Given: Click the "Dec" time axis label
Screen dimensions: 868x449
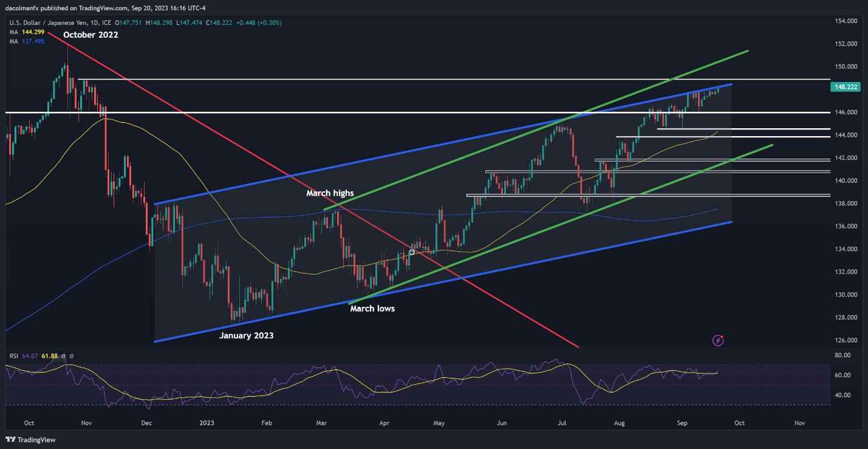Looking at the screenshot, I should point(148,422).
